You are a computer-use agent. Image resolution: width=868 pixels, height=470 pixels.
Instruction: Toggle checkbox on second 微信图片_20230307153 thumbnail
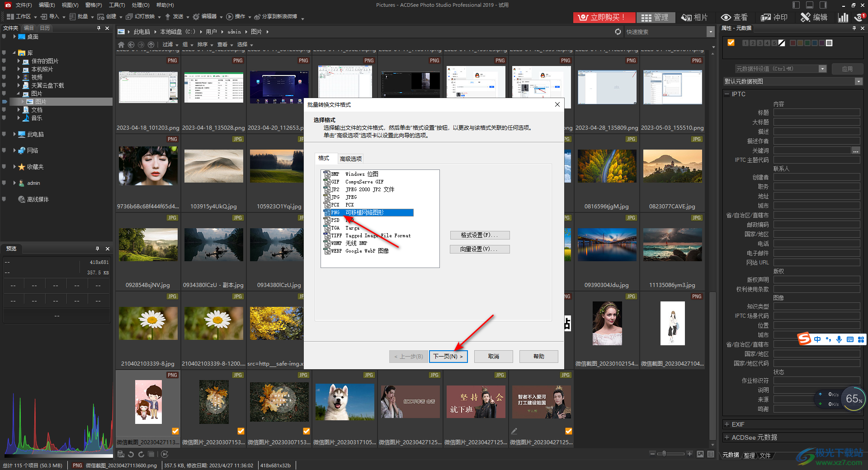306,431
